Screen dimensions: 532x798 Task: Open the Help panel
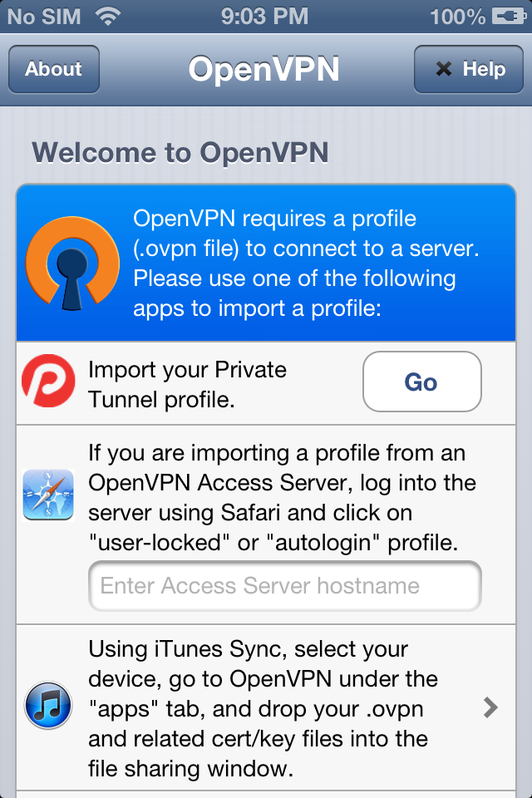[468, 70]
